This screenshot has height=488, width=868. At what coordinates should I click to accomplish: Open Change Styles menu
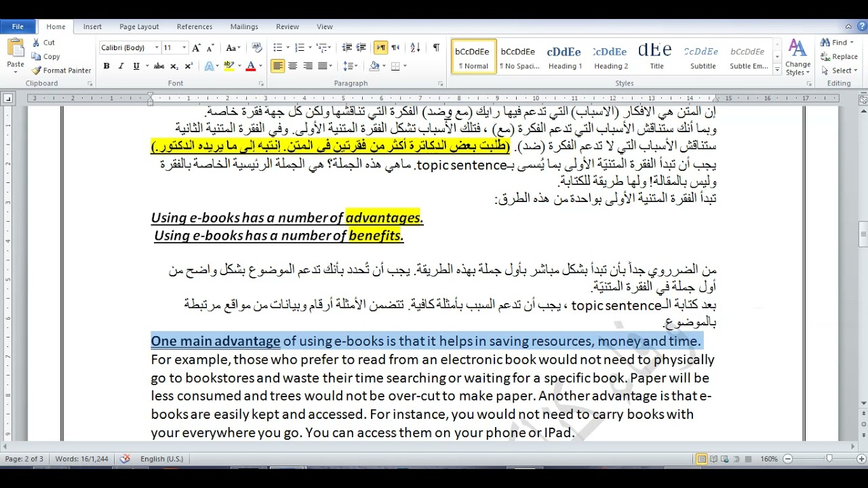point(798,58)
